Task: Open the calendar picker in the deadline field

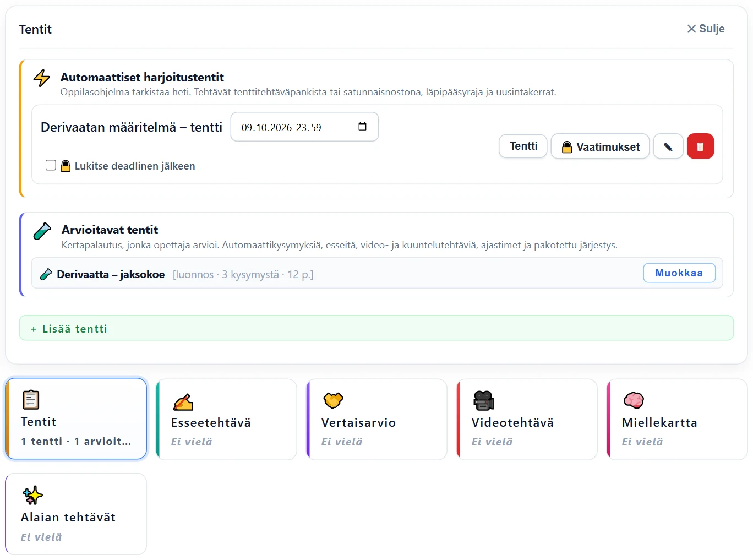Action: (362, 127)
